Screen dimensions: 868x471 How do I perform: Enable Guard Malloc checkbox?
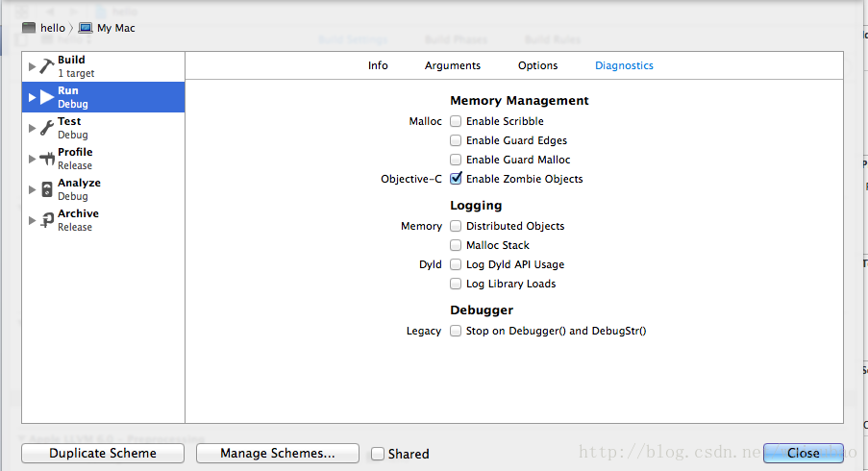pos(456,160)
